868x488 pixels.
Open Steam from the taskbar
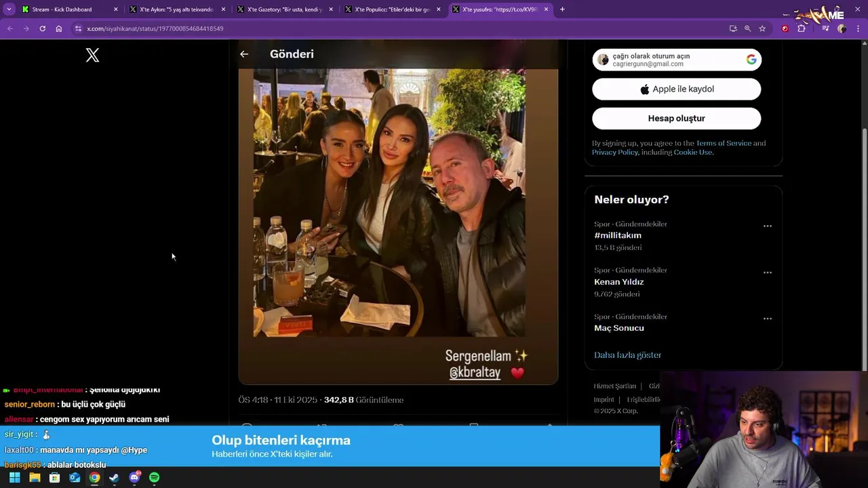point(114,478)
